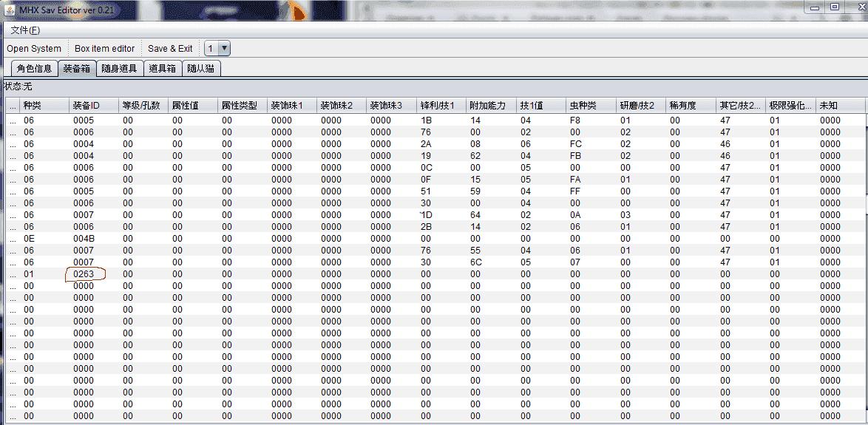Screen dimensions: 868x425
Task: Open the Box item editor
Action: [x=105, y=48]
